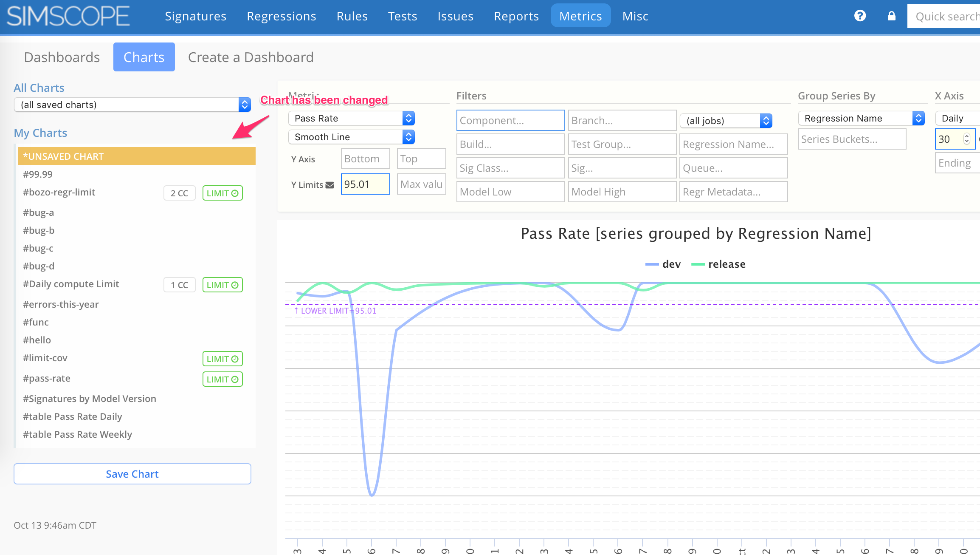Open the Misc menu
The image size is (980, 555).
[x=635, y=16]
